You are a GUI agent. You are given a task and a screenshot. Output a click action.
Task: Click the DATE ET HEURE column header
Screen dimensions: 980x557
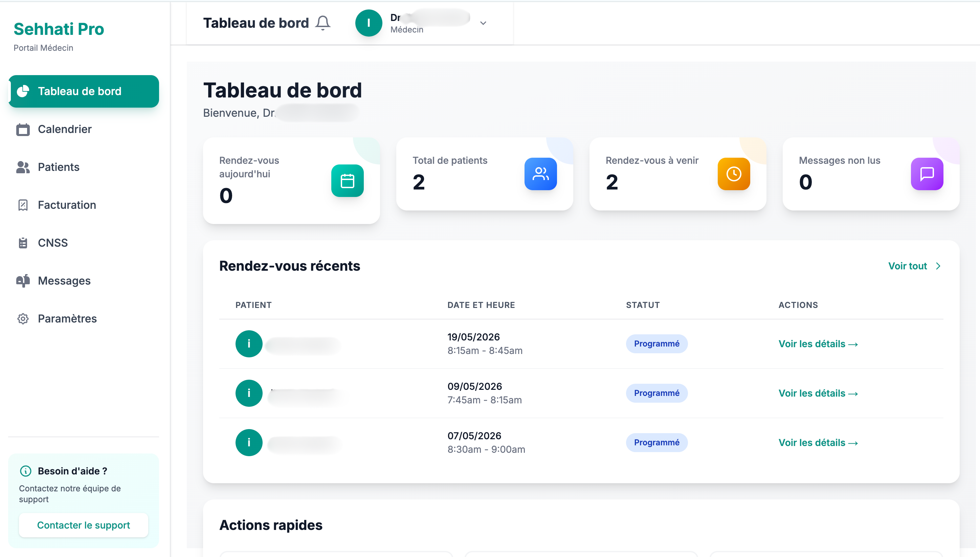pos(481,305)
